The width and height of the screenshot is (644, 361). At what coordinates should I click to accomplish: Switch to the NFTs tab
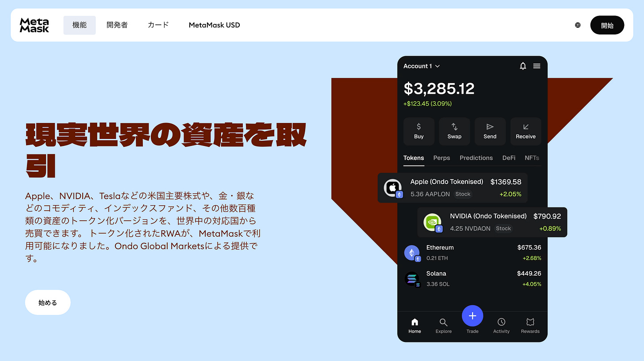[532, 158]
